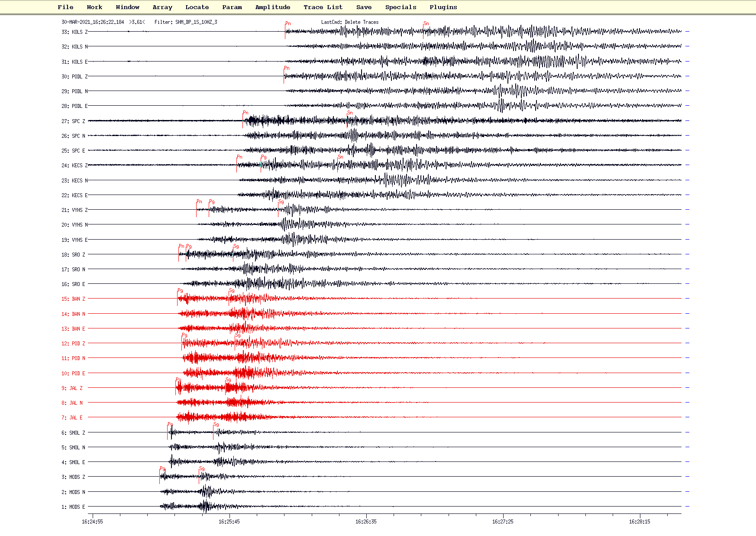Expand the Param menu

[232, 7]
